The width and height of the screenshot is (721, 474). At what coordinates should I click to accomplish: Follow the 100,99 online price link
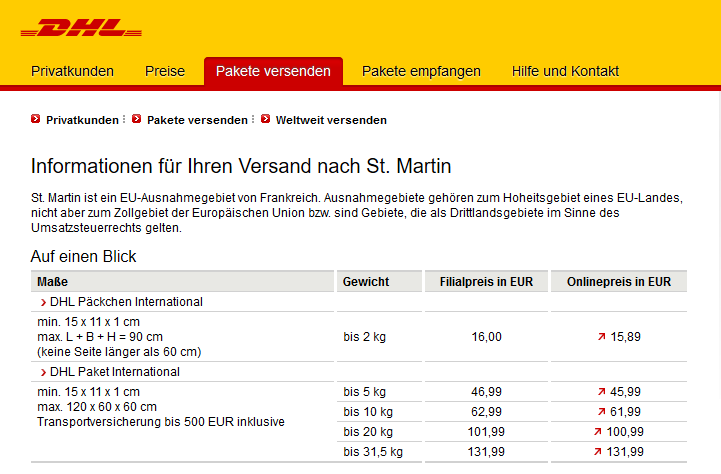click(x=625, y=432)
